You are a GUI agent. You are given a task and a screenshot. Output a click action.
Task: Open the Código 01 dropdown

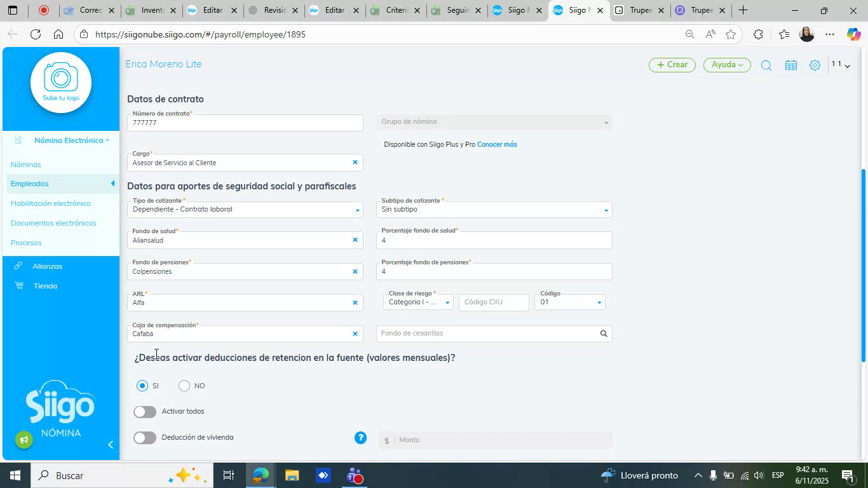click(570, 302)
